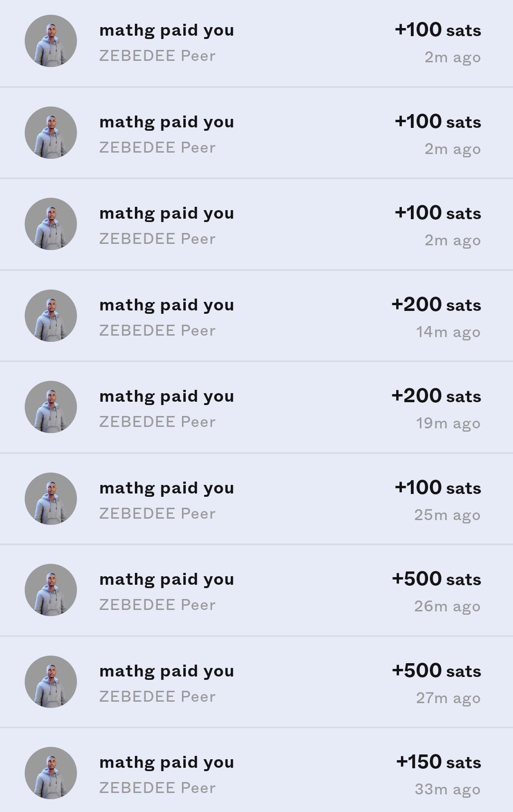Click the "ZEBEDEE Peer" label on the 14m ago row
The height and width of the screenshot is (812, 513).
click(157, 330)
